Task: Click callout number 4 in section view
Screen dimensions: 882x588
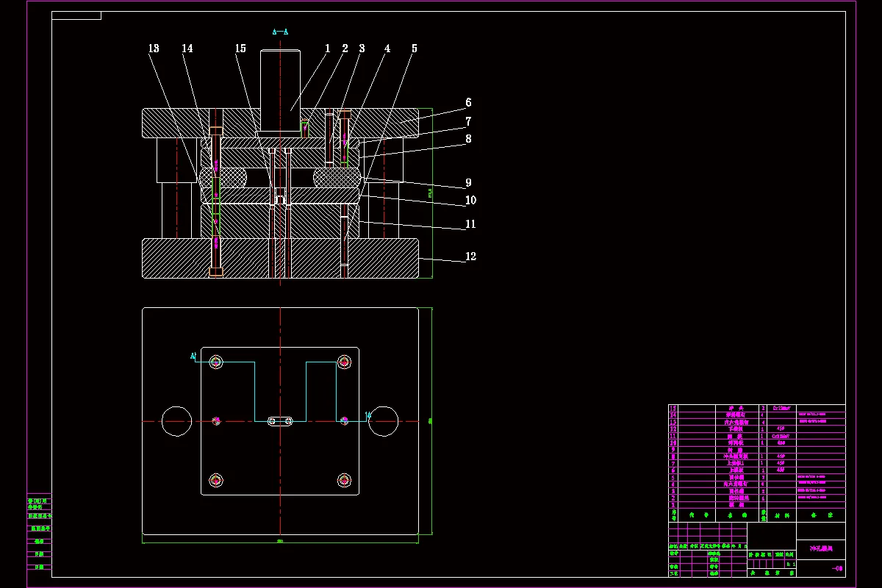Action: pos(387,49)
